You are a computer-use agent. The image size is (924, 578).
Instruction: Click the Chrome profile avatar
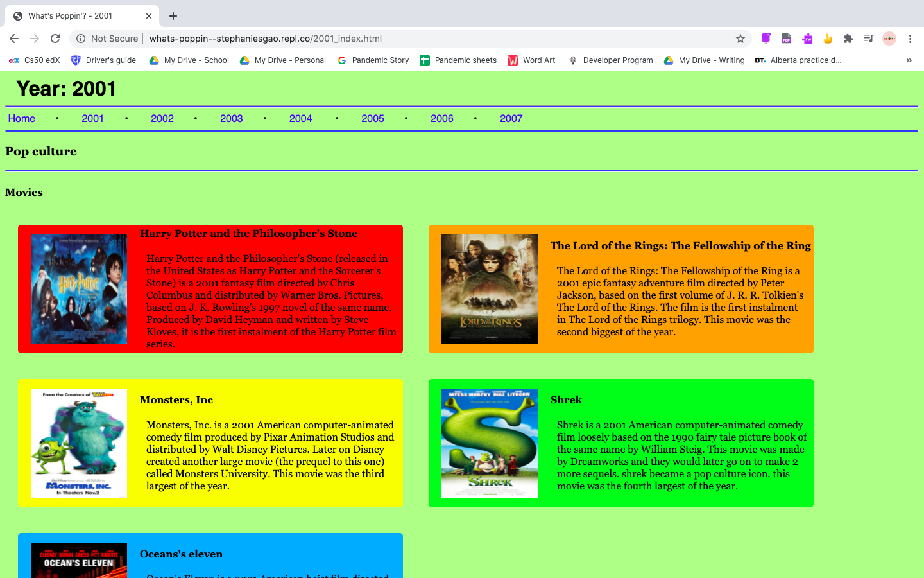[889, 39]
